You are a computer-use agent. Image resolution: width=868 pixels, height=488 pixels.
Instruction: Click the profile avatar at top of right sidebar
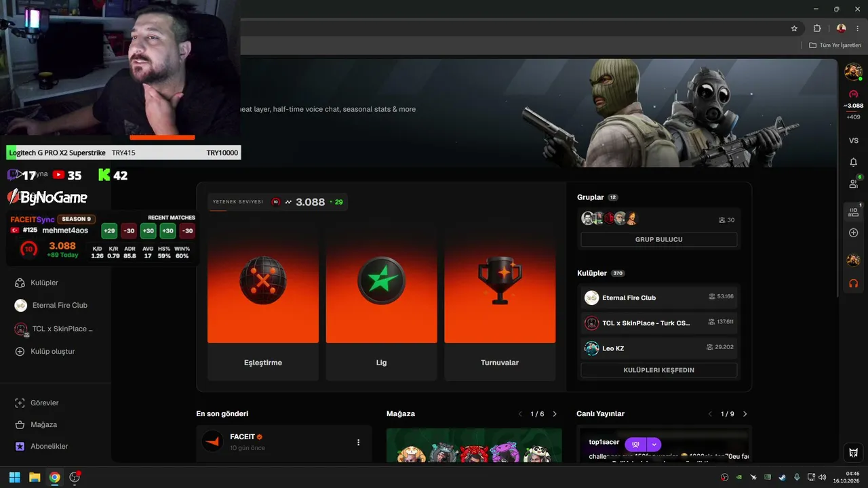pos(853,72)
